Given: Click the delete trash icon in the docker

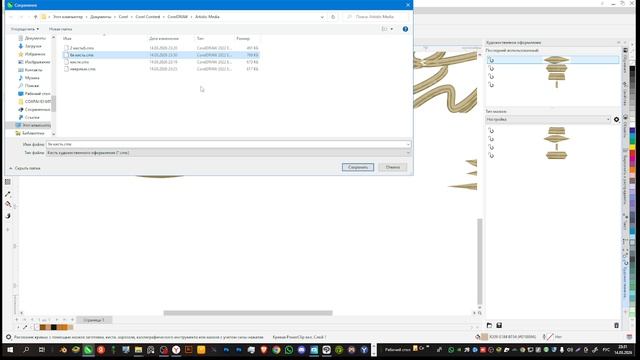Looking at the screenshot, I should [616, 325].
